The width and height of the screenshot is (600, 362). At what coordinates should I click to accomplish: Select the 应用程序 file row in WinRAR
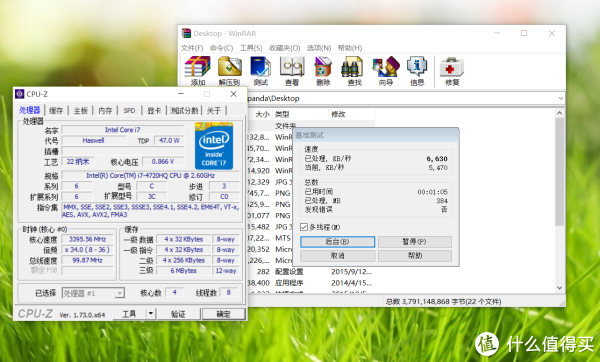(x=310, y=283)
